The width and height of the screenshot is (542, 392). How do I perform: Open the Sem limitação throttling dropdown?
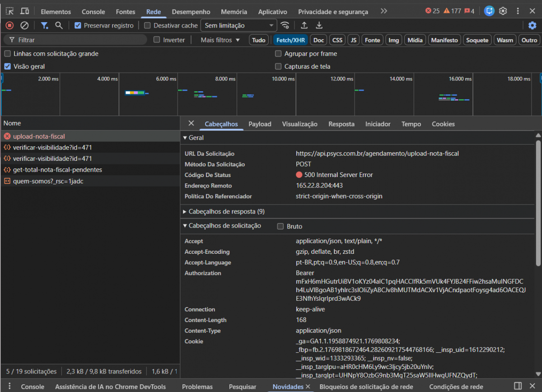(x=238, y=26)
